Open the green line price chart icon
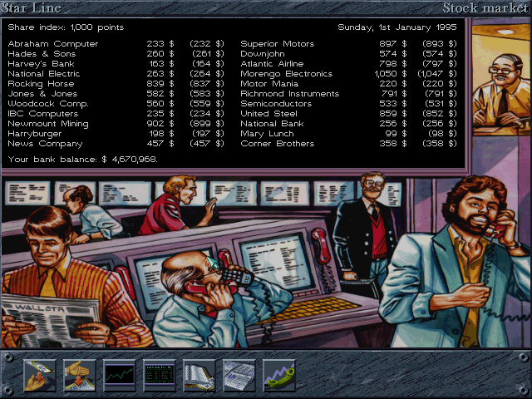This screenshot has height=399, width=532. pos(120,375)
